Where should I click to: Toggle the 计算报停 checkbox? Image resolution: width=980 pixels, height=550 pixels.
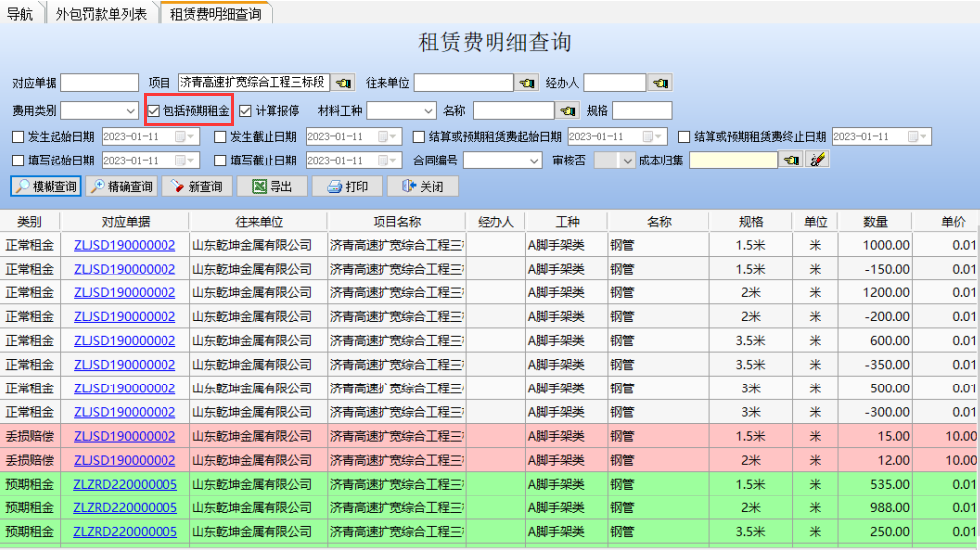pyautogui.click(x=245, y=111)
